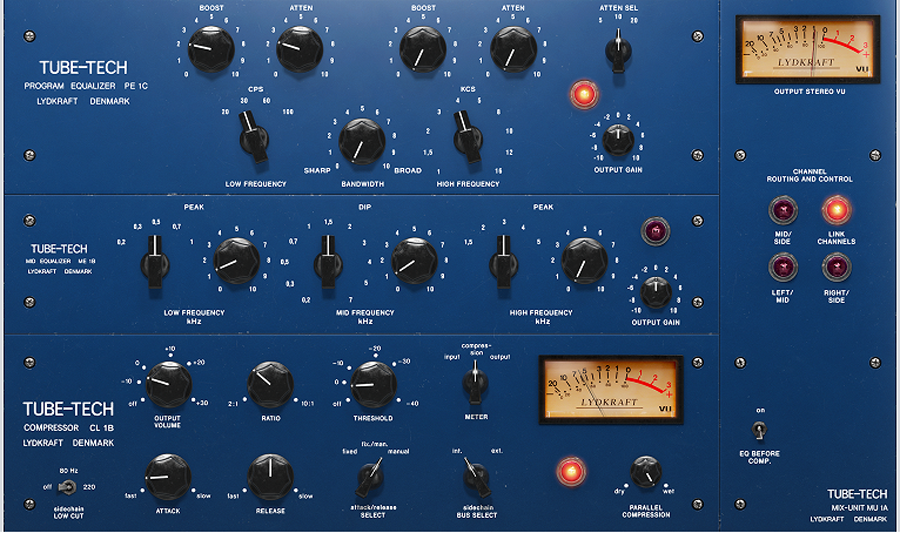Click the ME 1B mid frequency Dip knob
This screenshot has width=900, height=533.
[x=414, y=261]
